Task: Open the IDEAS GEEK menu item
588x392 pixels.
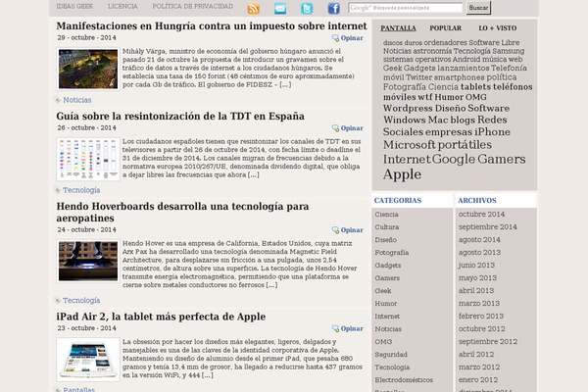Action: tap(74, 7)
